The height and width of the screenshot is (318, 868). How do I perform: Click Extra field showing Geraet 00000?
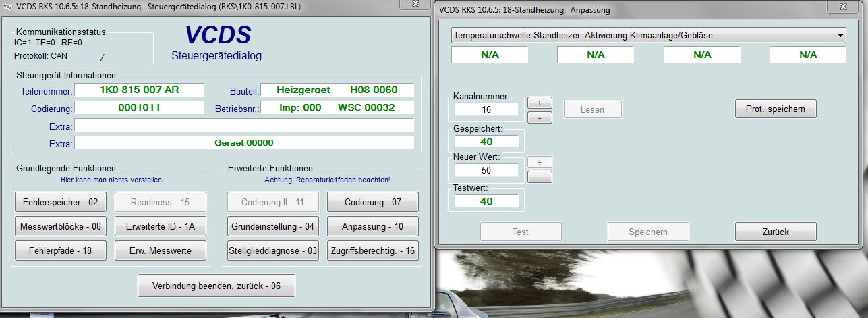[x=244, y=143]
